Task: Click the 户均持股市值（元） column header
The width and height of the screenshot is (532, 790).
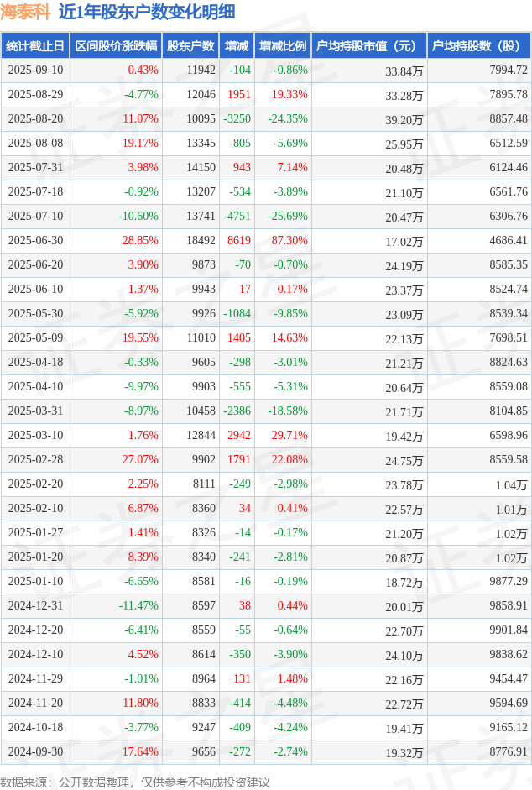Action: tap(369, 46)
